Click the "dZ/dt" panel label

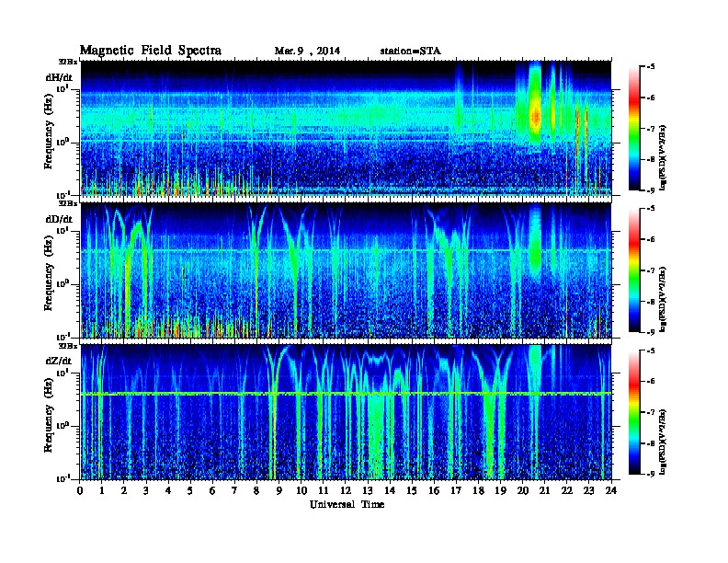pos(59,361)
